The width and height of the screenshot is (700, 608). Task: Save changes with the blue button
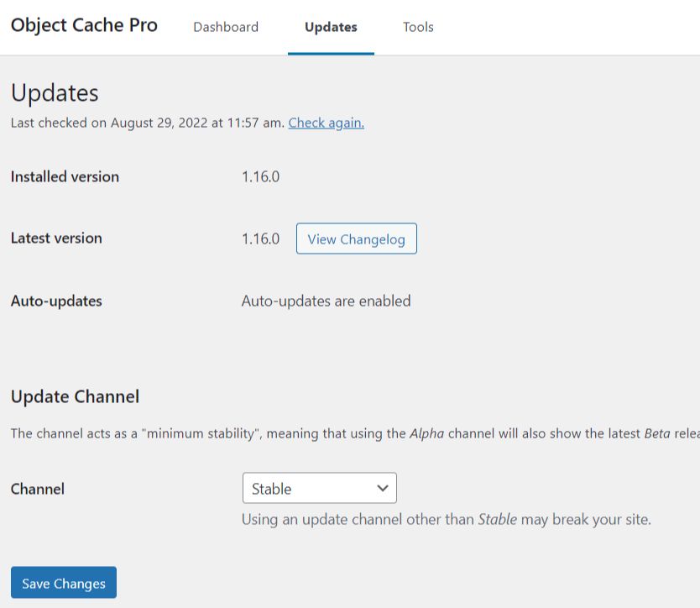tap(64, 583)
